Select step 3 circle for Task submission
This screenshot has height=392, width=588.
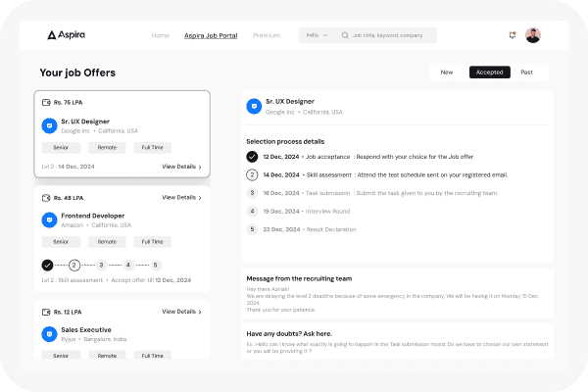click(252, 193)
